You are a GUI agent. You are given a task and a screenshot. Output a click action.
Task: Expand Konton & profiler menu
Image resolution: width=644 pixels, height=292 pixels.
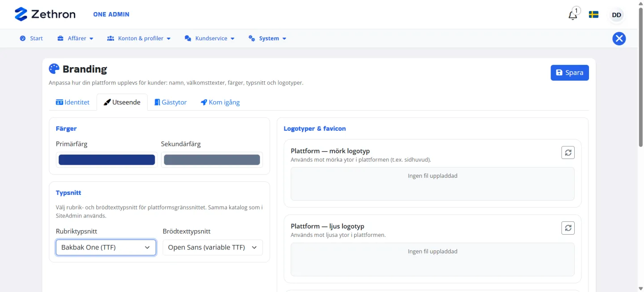coord(139,39)
